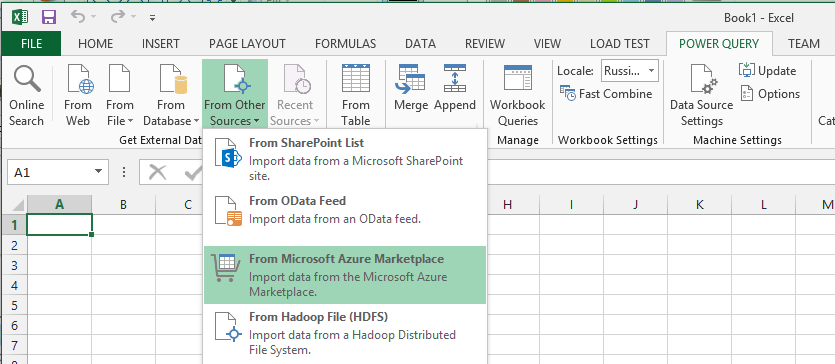Screen dimensions: 835x364
Task: Open the REVIEW tab
Action: tap(485, 44)
